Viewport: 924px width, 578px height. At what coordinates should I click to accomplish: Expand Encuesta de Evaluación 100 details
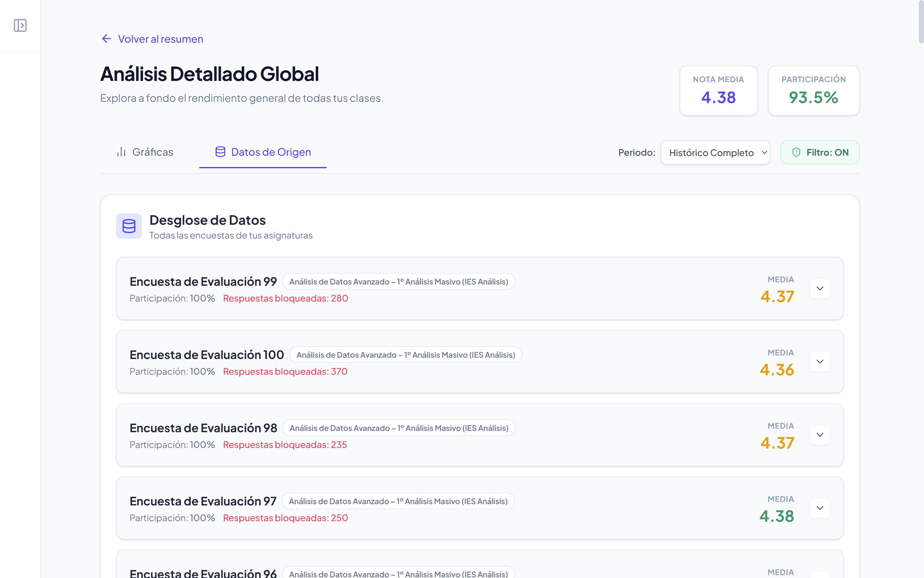click(x=820, y=362)
